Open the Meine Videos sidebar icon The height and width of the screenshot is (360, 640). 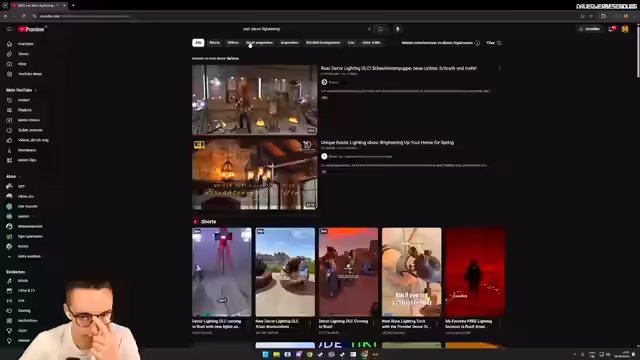click(x=9, y=120)
